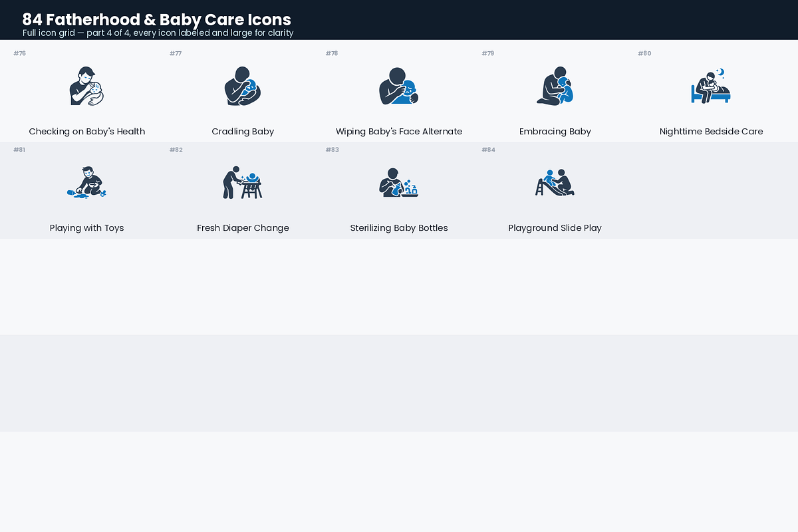Click the #79 number tag
The width and height of the screenshot is (798, 532).
coord(488,53)
